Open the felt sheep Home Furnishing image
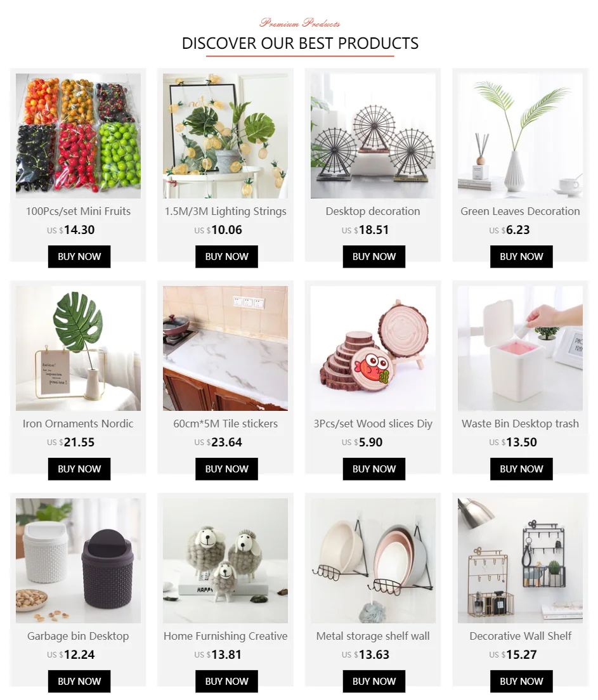The height and width of the screenshot is (700, 598). click(226, 561)
